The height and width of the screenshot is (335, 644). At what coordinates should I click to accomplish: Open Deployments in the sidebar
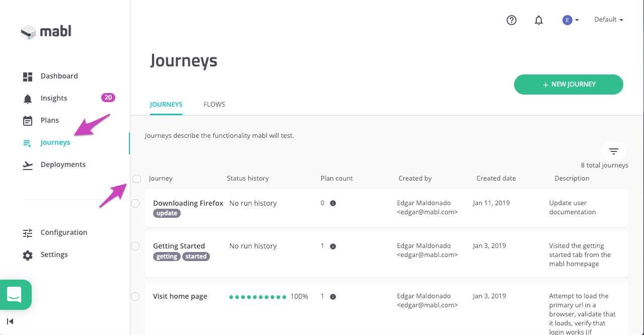click(63, 164)
